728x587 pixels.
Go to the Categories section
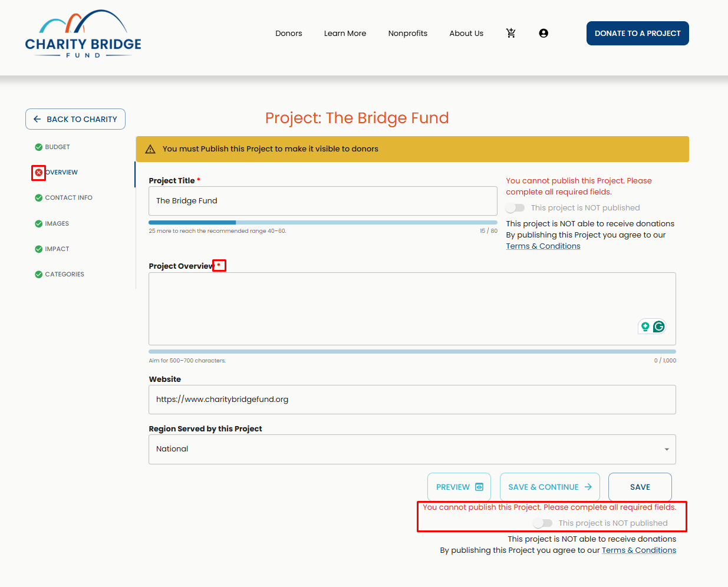tap(64, 274)
